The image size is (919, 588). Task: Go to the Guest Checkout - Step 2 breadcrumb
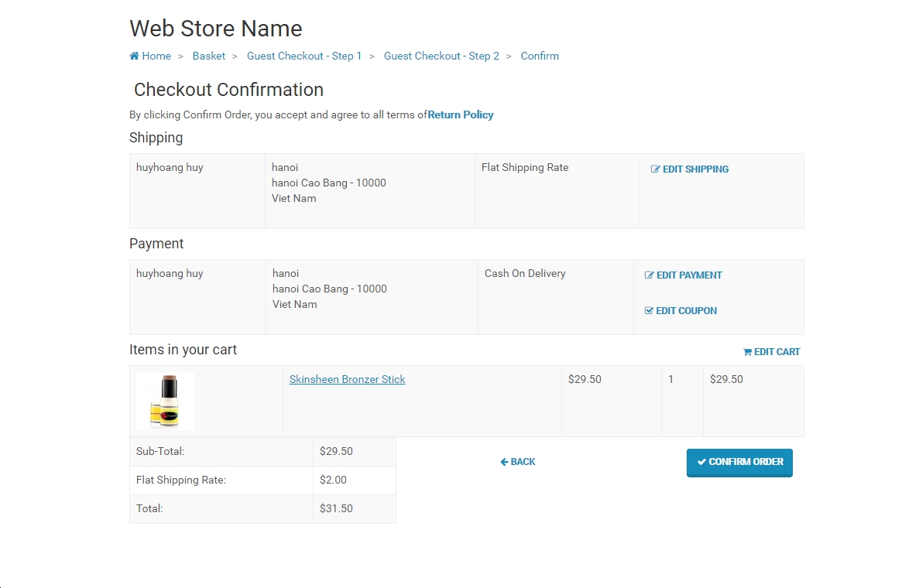click(441, 56)
